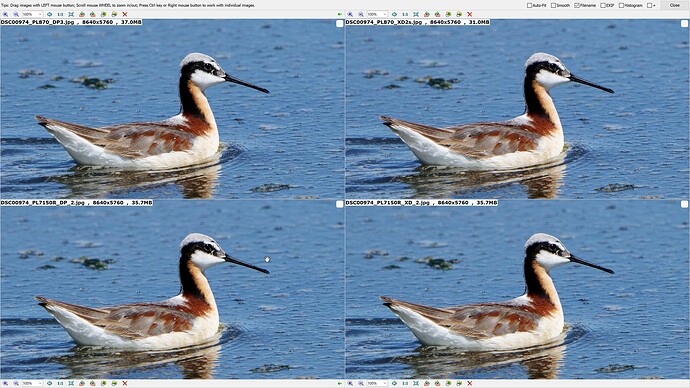This screenshot has height=388, width=690.
Task: Click the 1:1 icon below PL7150R_XD_2 image
Action: click(405, 384)
